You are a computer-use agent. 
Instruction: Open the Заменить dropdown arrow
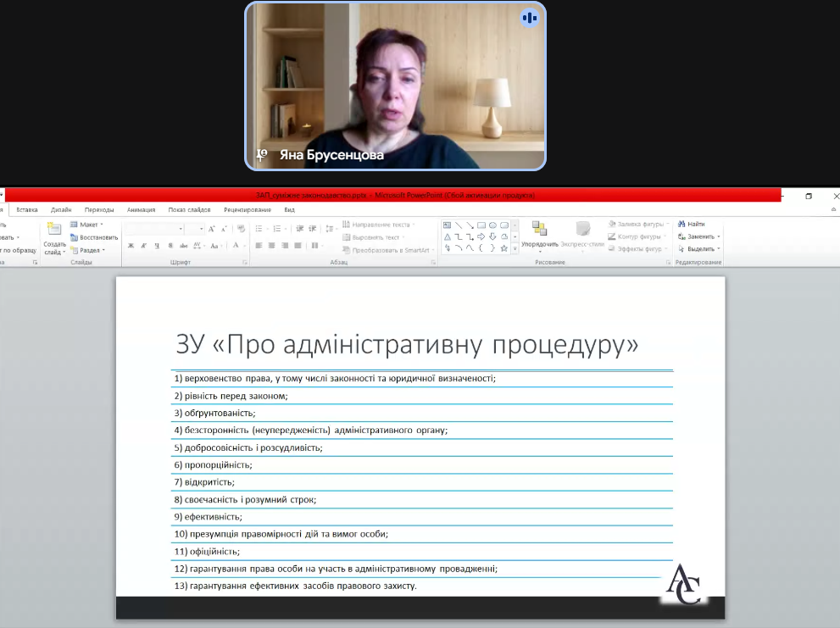tap(719, 236)
